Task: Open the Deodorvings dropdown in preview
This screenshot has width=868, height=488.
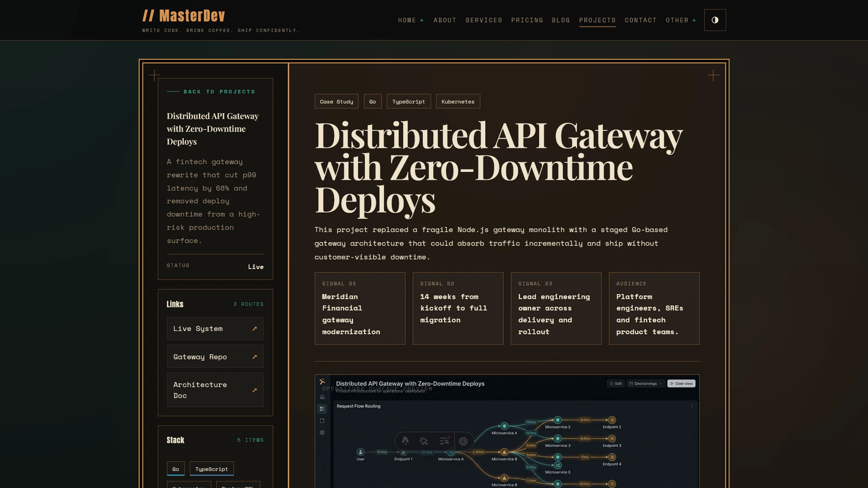Action: click(646, 383)
